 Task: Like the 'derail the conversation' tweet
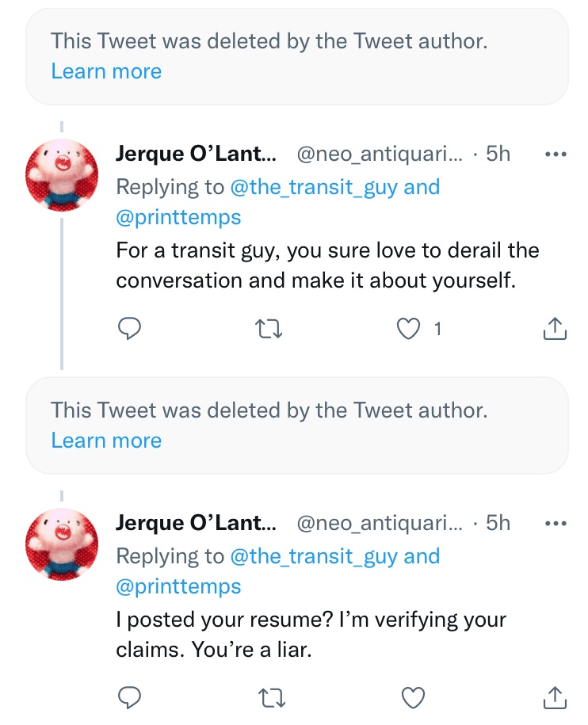408,329
